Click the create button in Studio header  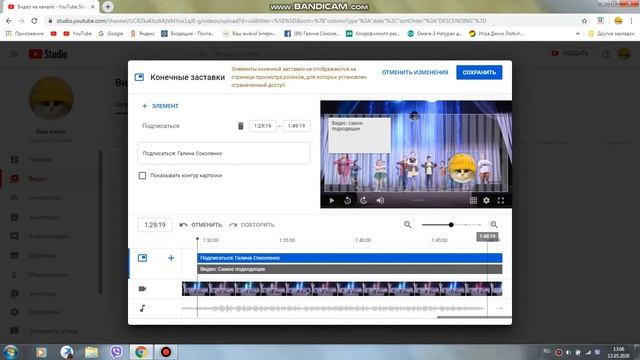click(570, 53)
